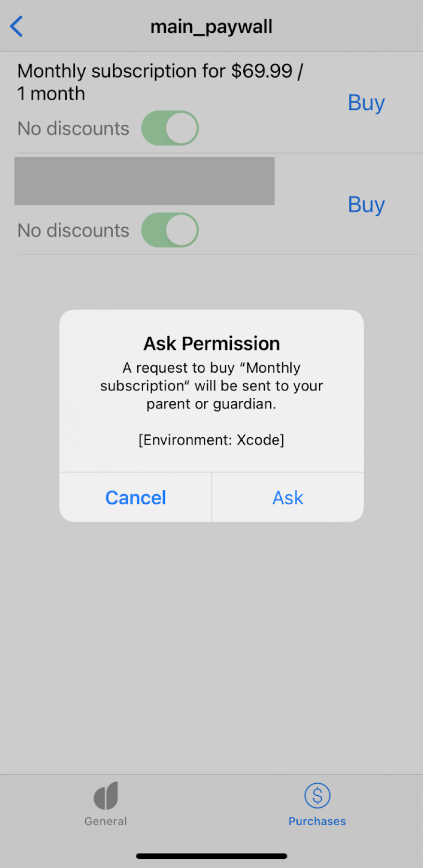Tap the Purchases dollar sign icon
This screenshot has height=868, width=423.
pyautogui.click(x=317, y=796)
